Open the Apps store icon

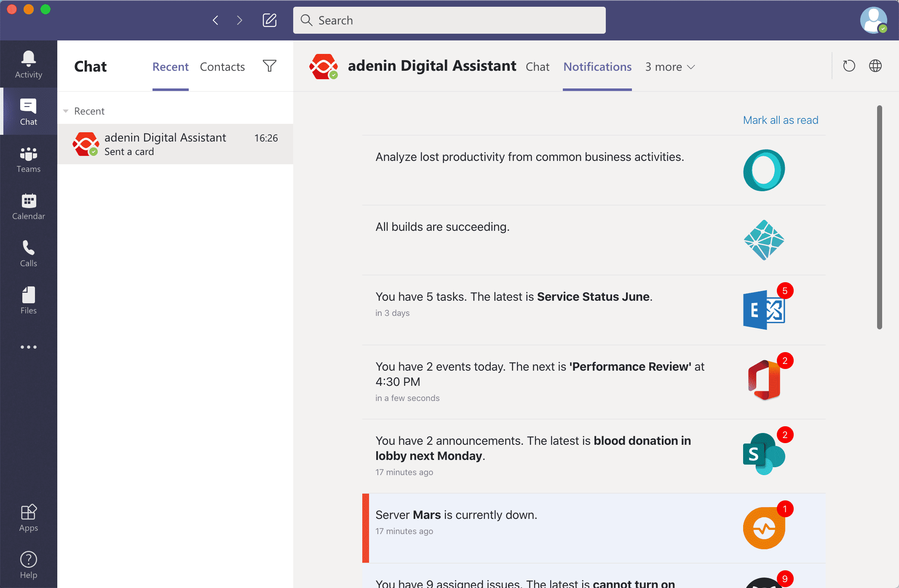[x=29, y=518]
